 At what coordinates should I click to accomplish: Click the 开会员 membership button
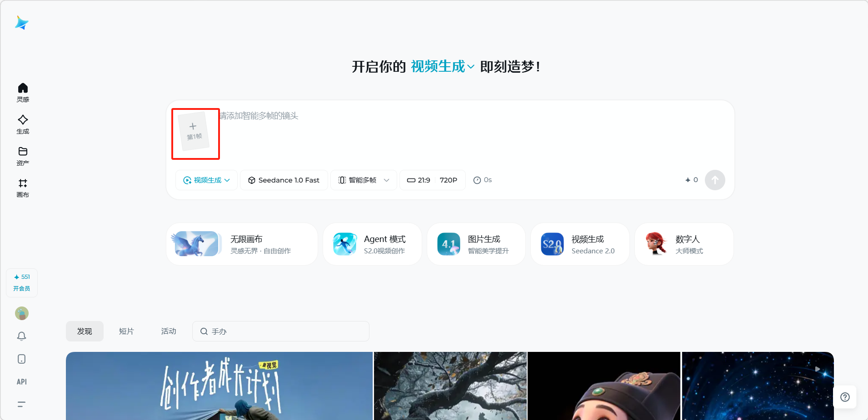click(22, 288)
